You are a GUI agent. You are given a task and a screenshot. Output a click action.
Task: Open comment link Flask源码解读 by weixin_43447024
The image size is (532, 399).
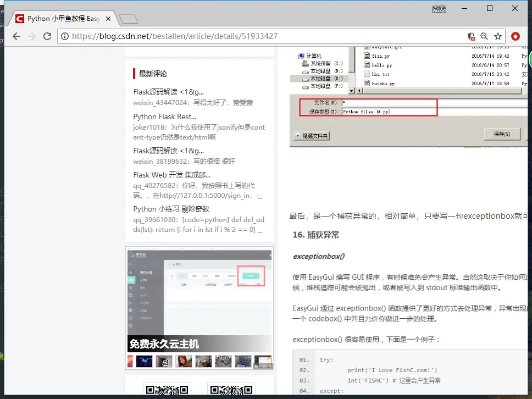[x=169, y=92]
